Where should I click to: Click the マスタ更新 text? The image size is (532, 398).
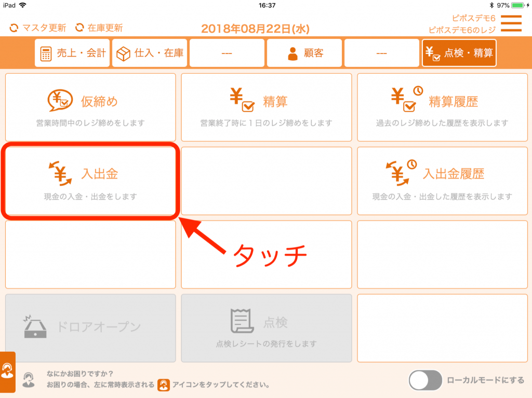click(x=44, y=28)
